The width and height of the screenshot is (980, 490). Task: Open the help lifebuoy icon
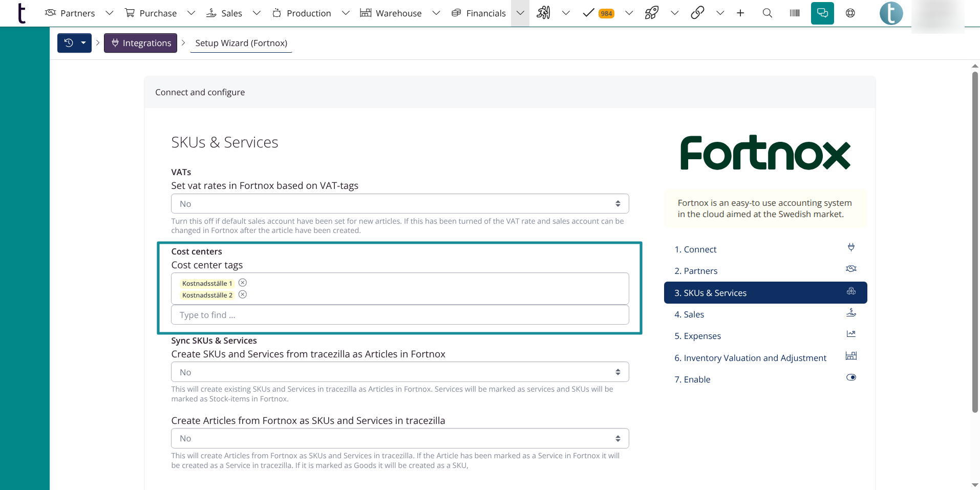pos(850,13)
